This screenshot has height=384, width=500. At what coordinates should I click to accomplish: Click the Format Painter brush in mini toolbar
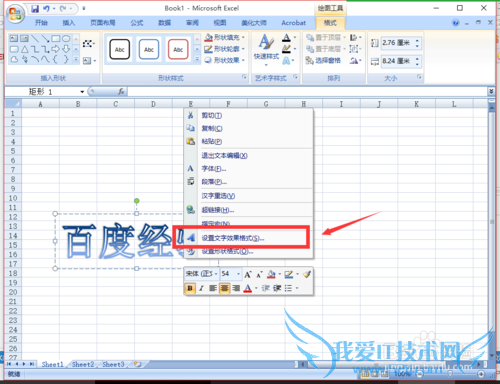307,274
